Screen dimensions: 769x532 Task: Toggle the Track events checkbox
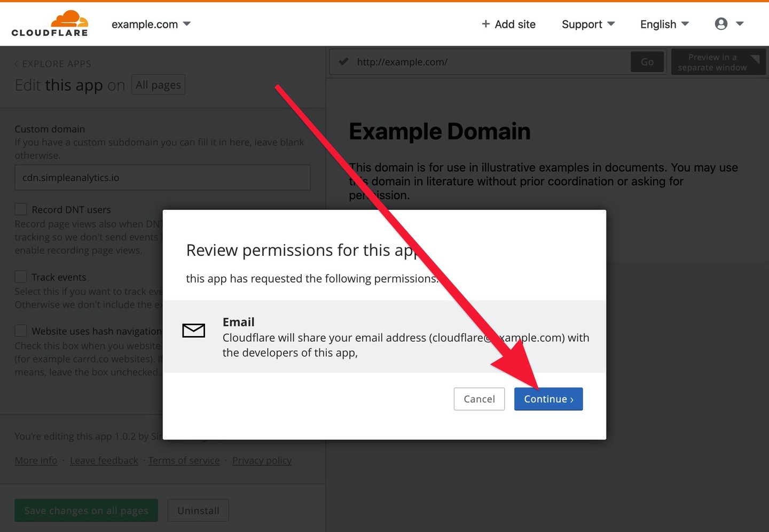[x=21, y=277]
